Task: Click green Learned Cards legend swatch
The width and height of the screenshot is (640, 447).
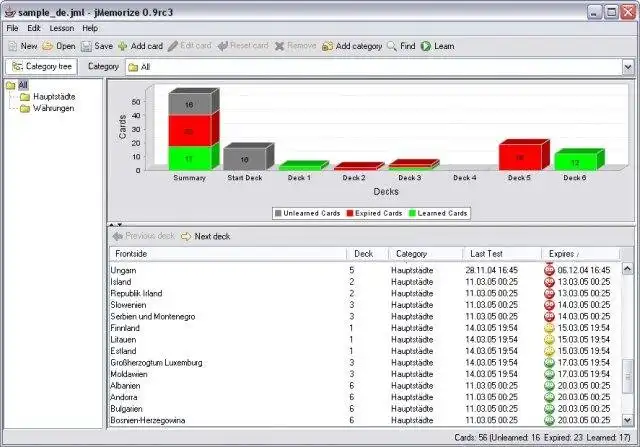Action: click(412, 213)
